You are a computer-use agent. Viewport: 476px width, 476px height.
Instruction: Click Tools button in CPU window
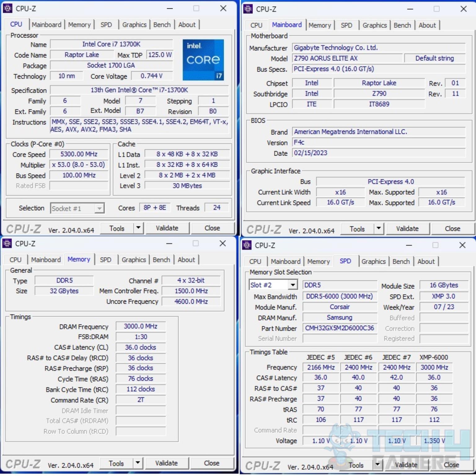[117, 228]
